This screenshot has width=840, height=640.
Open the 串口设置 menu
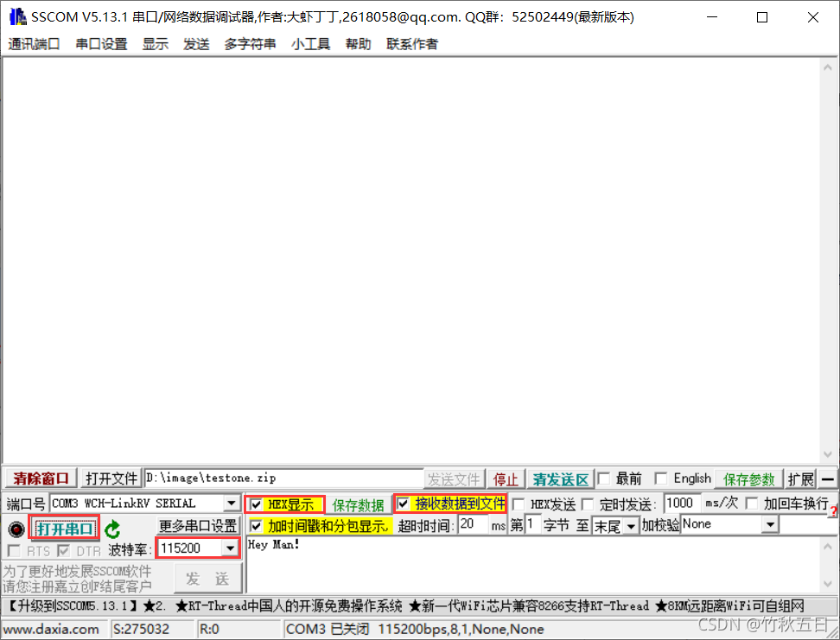[x=101, y=44]
